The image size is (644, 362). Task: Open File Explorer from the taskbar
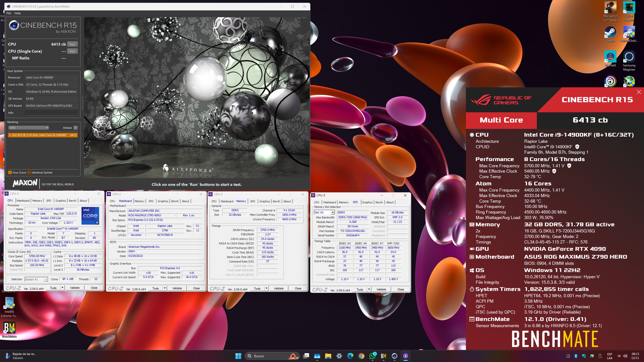click(328, 356)
